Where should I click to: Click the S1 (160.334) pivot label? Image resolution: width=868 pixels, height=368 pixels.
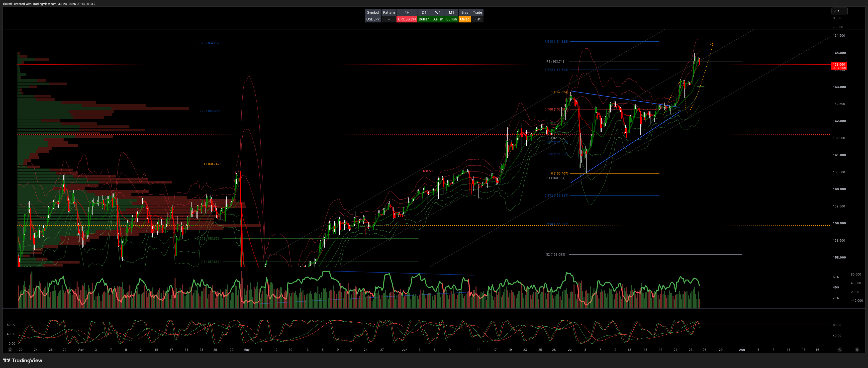point(556,178)
